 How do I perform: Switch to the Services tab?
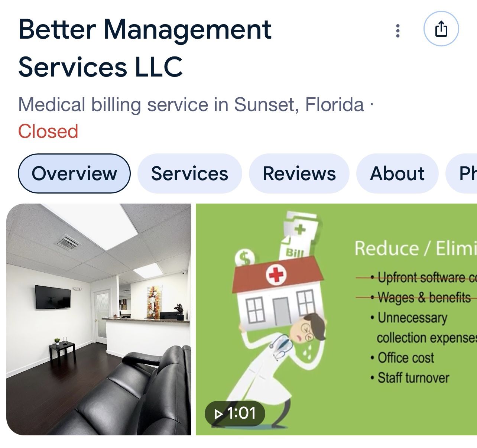click(x=189, y=173)
